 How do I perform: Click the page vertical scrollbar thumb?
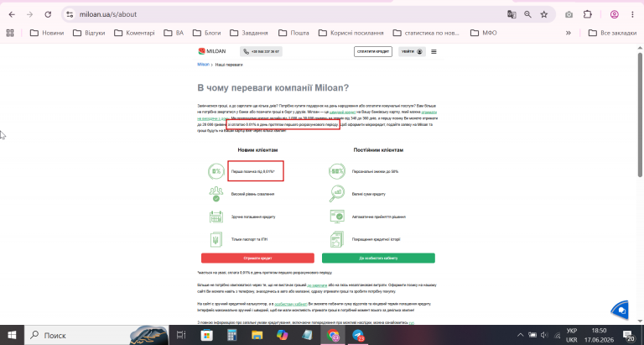640,115
